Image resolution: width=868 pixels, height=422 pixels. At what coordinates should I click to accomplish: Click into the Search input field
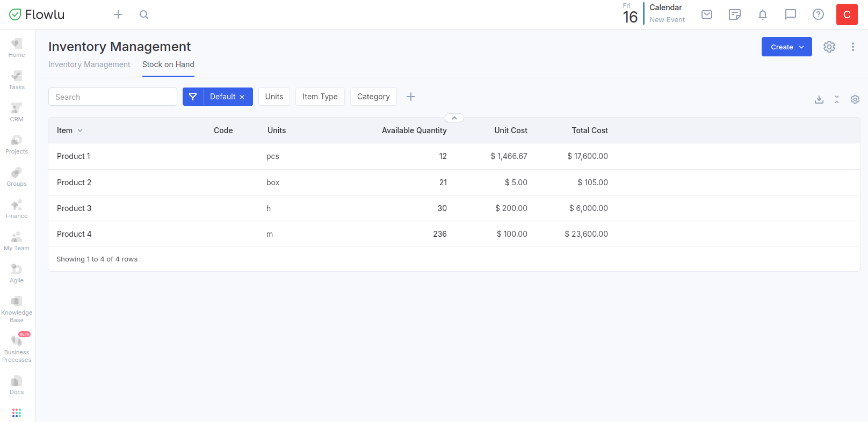click(x=113, y=97)
